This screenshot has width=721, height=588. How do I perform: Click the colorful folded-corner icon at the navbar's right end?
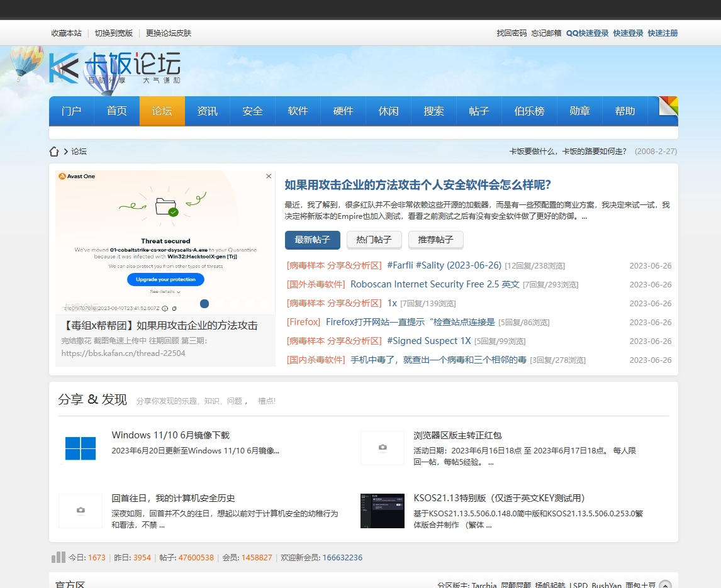[x=667, y=107]
